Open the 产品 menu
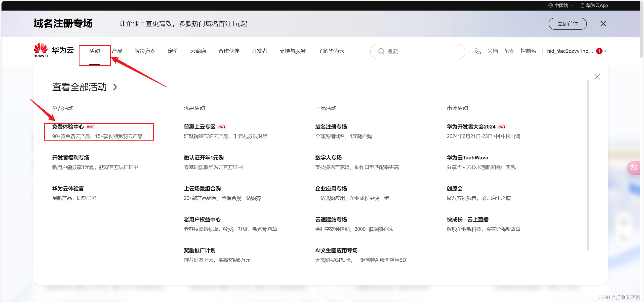The width and height of the screenshot is (644, 302). pos(117,51)
